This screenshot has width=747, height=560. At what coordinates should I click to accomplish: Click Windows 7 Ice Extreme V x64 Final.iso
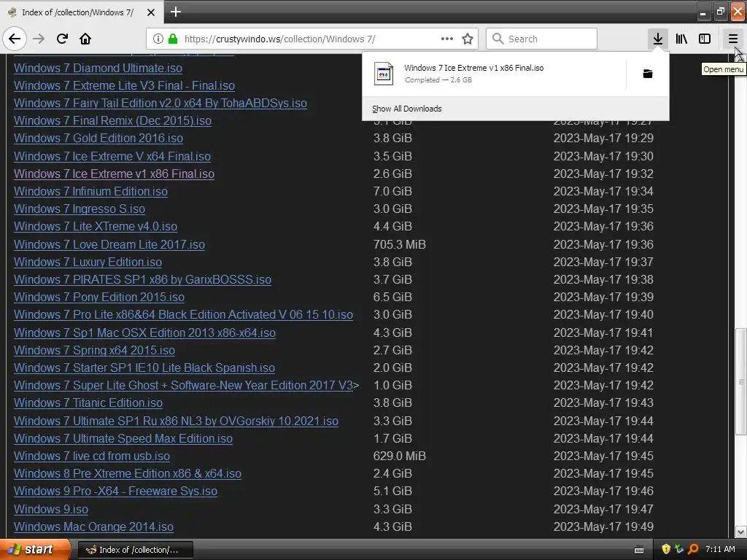(x=112, y=156)
